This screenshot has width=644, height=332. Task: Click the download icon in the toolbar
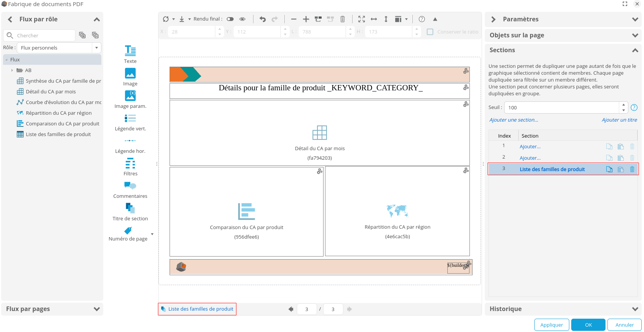[x=182, y=19]
